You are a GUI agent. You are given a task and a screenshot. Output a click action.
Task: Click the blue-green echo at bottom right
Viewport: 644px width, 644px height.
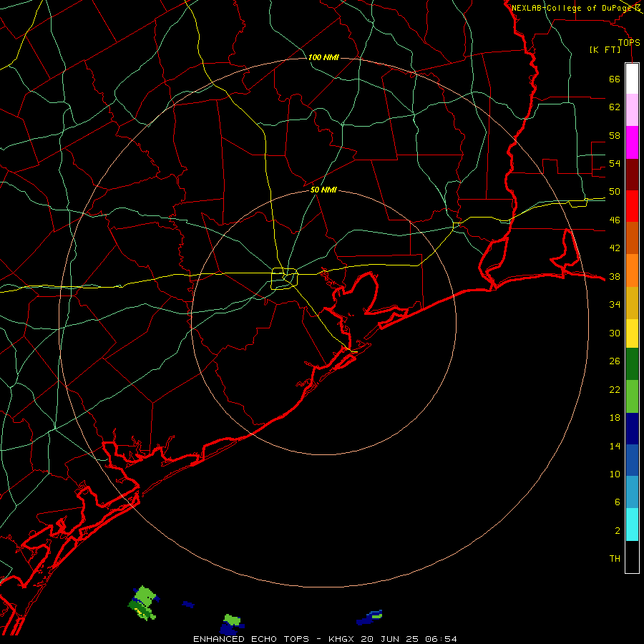pos(369,618)
